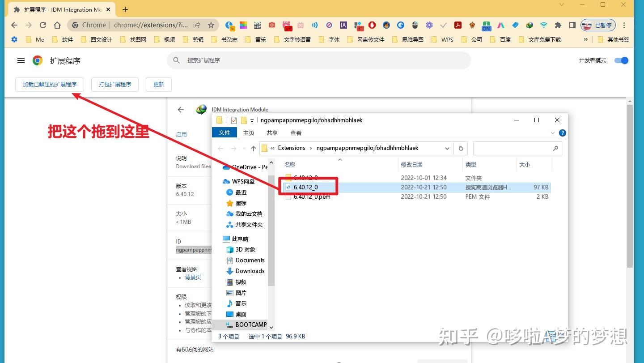
Task: Click the properties checkmark quick-access icon
Action: 234,120
